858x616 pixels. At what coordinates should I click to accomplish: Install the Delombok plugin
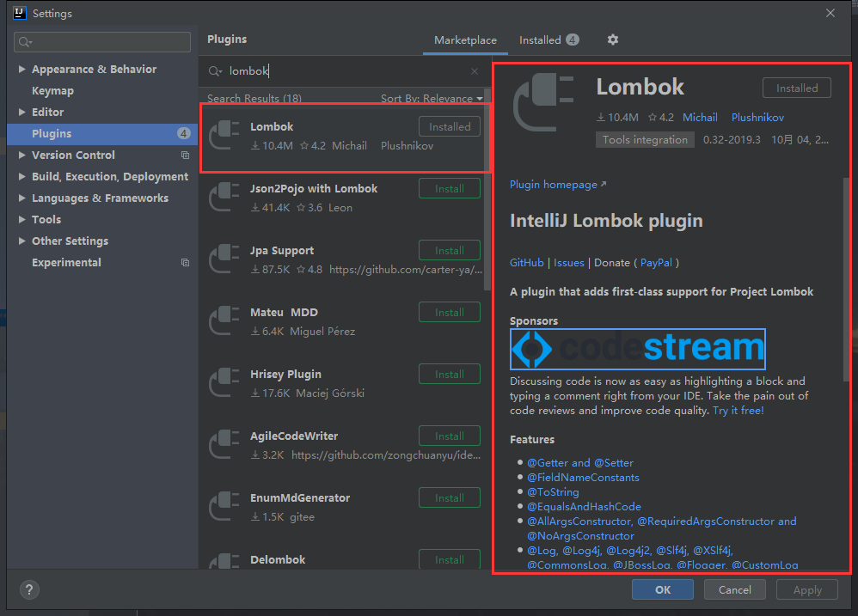click(x=450, y=559)
